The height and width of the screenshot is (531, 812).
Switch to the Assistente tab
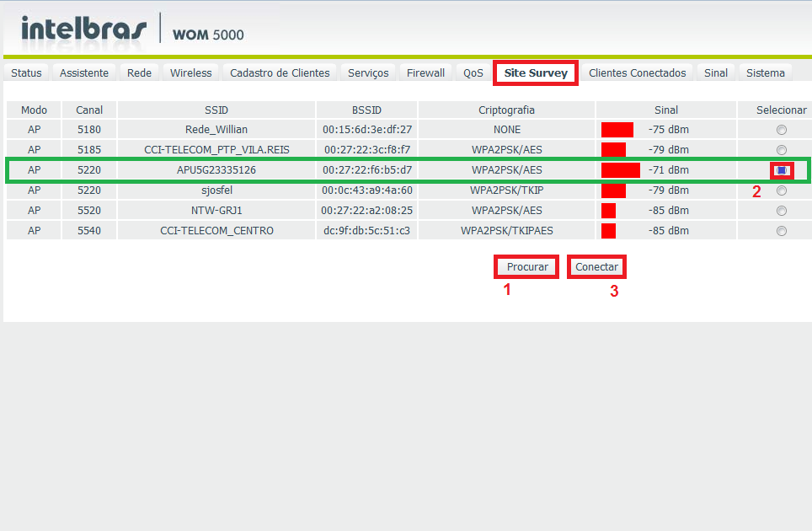coord(84,73)
